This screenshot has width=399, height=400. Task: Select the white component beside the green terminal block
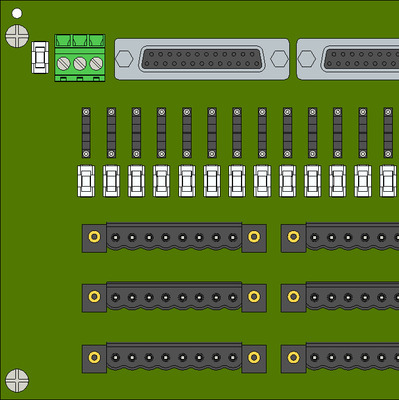tap(40, 57)
